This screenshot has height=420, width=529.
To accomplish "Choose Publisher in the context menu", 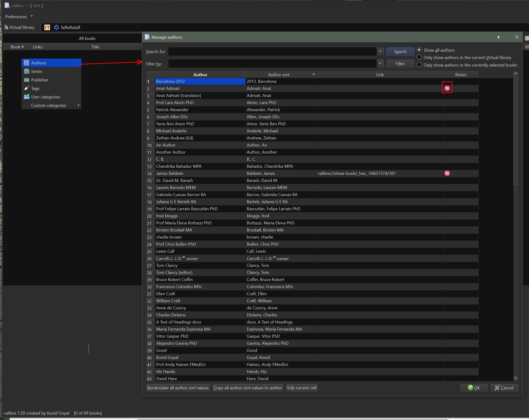I will (x=40, y=80).
